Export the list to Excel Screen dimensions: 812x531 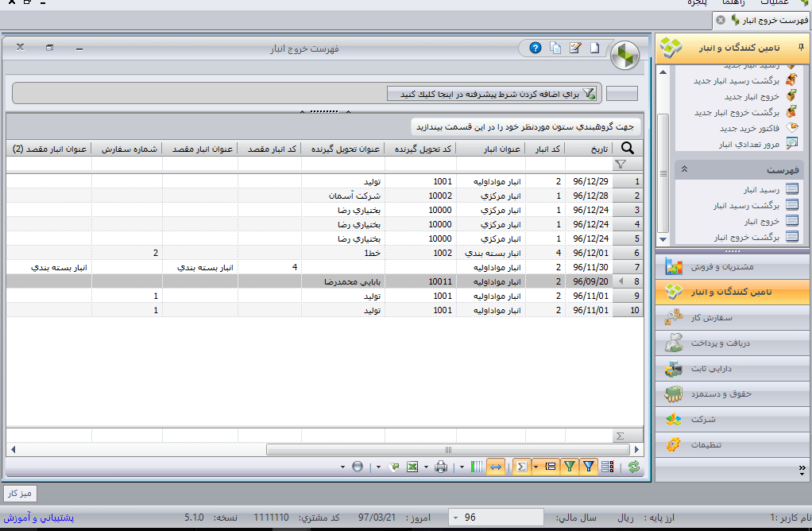pyautogui.click(x=412, y=467)
